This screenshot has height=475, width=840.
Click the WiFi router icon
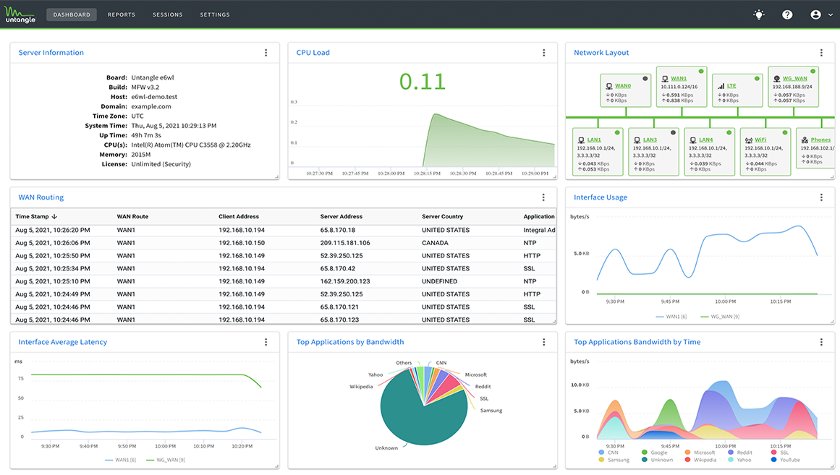point(748,140)
